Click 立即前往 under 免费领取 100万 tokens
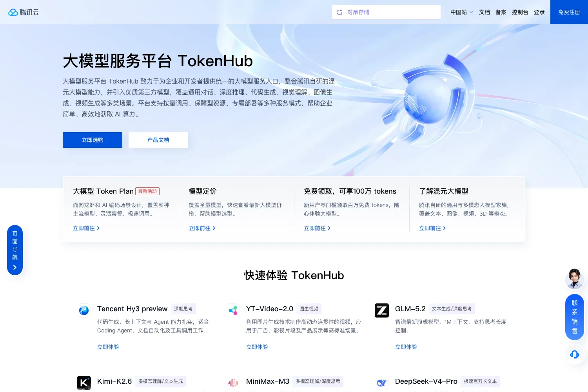The width and height of the screenshot is (588, 392). click(x=317, y=228)
